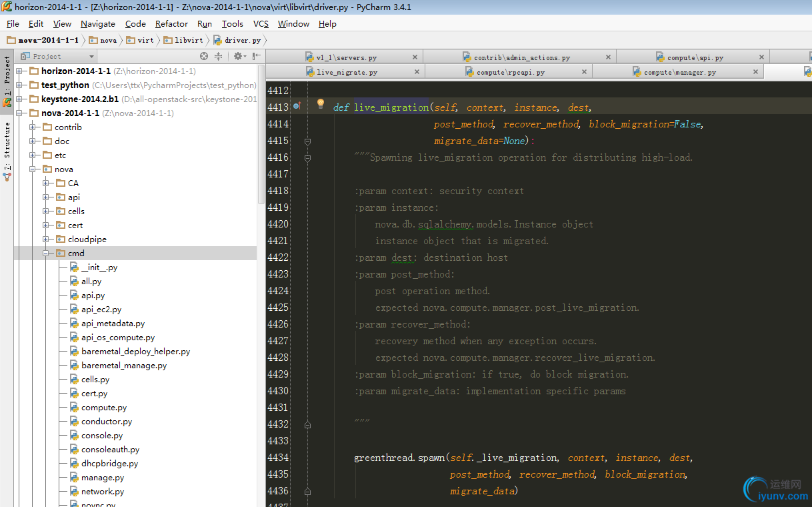This screenshot has height=507, width=812.
Task: Open the Project view dropdown
Action: (x=91, y=57)
